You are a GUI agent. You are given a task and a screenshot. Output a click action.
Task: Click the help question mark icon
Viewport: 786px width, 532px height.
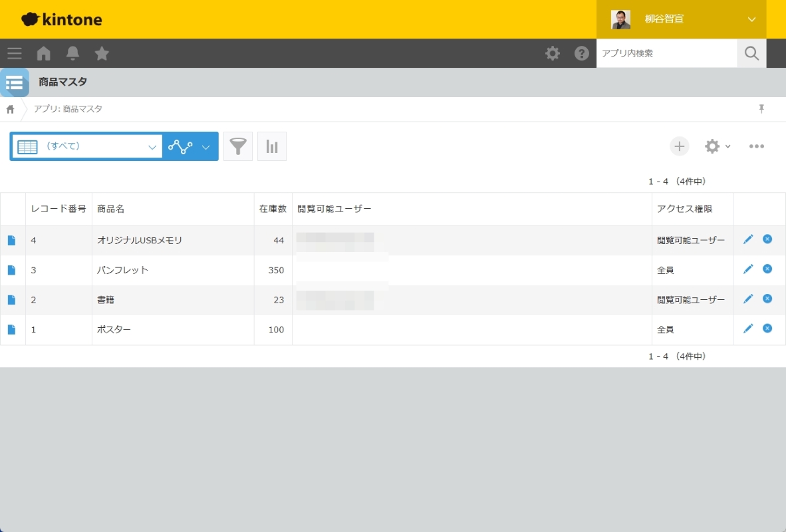pos(582,53)
